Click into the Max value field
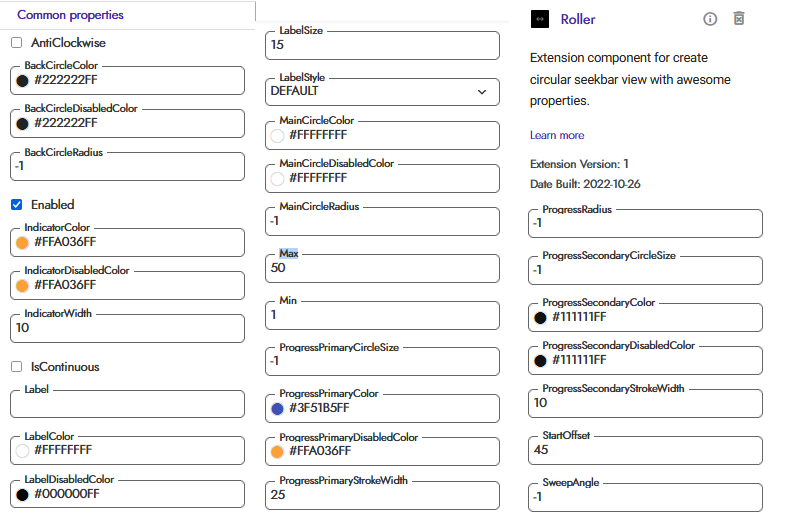The width and height of the screenshot is (785, 521). [382, 269]
